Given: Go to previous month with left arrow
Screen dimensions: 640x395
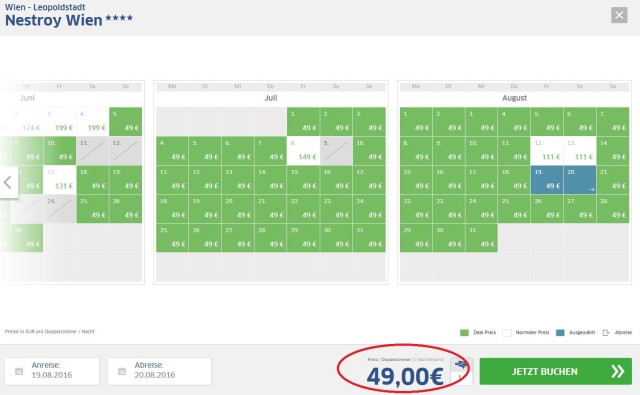Looking at the screenshot, I should pyautogui.click(x=8, y=182).
